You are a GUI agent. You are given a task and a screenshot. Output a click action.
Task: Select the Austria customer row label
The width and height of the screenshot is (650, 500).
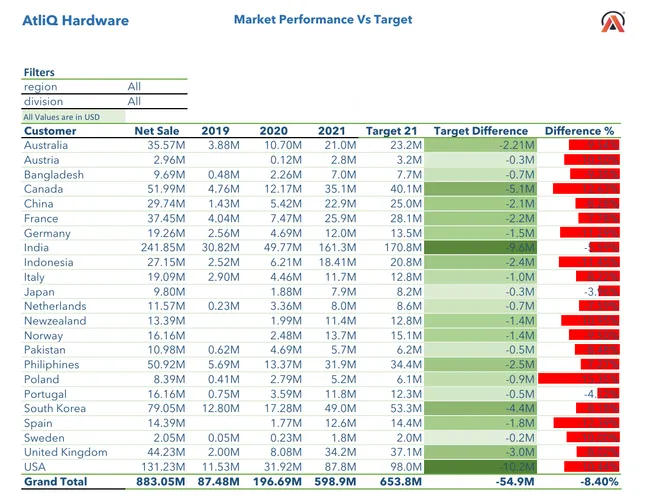[x=41, y=160]
